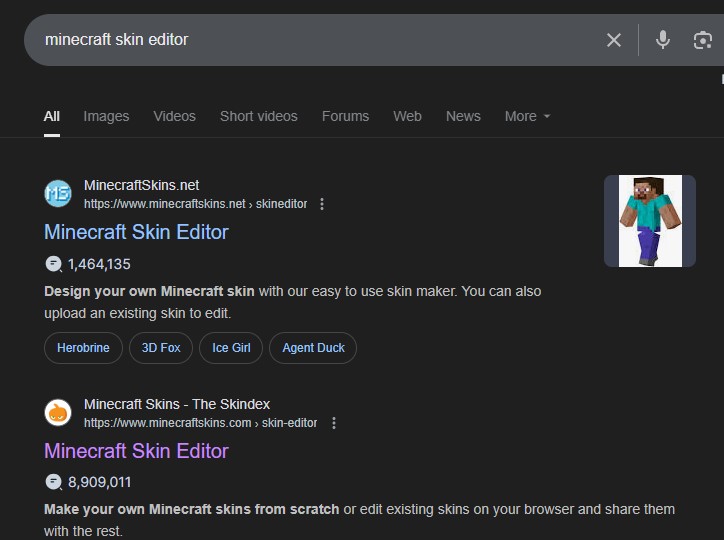Click the MinecraftSkins.net site name
Screen dimensions: 724x540
pyautogui.click(x=141, y=186)
